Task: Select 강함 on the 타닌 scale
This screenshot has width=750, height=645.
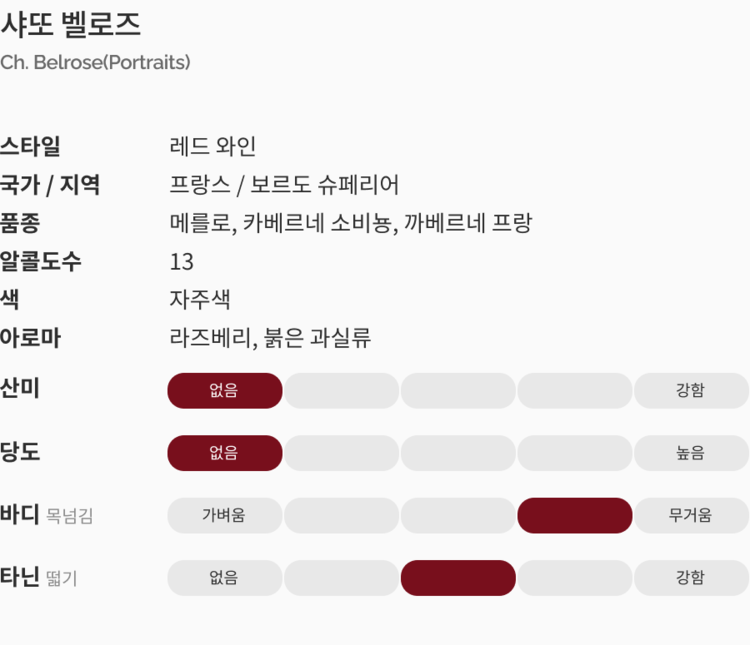Action: (691, 578)
